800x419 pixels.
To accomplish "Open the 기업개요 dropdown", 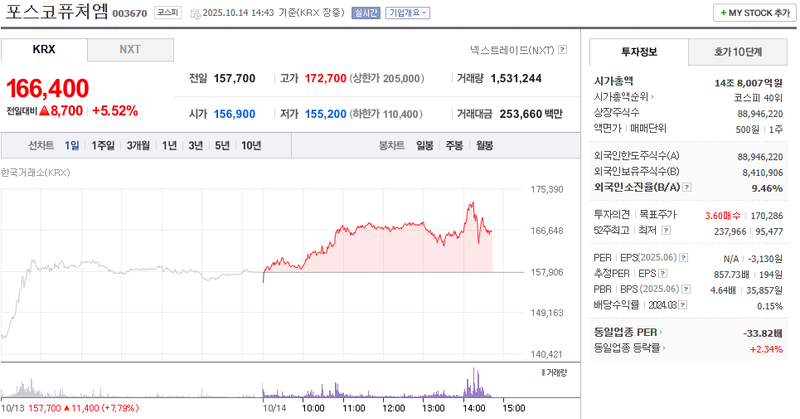I will tap(408, 13).
